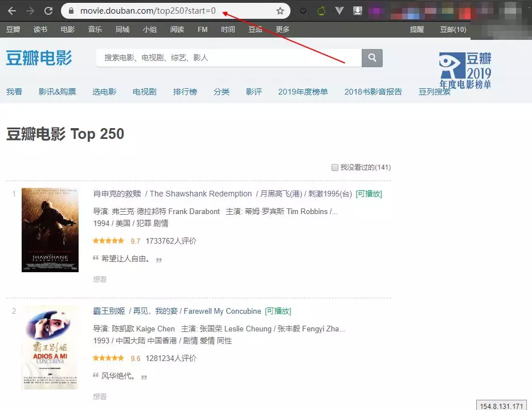Click the 1733762人评价 rating count

pos(171,241)
